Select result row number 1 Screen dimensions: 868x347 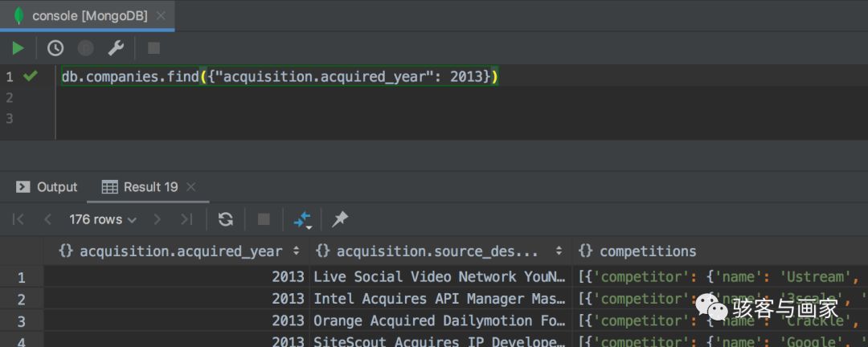[x=22, y=277]
